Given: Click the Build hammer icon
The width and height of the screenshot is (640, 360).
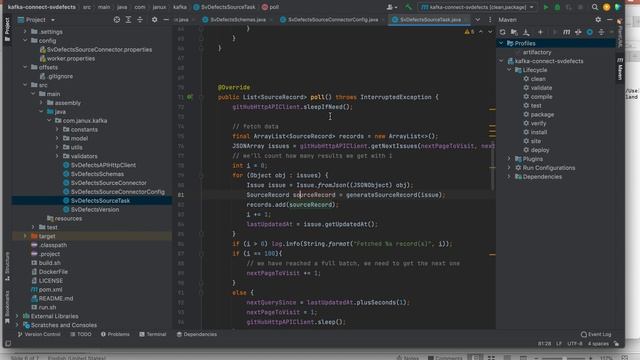Looking at the screenshot, I should (x=408, y=7).
